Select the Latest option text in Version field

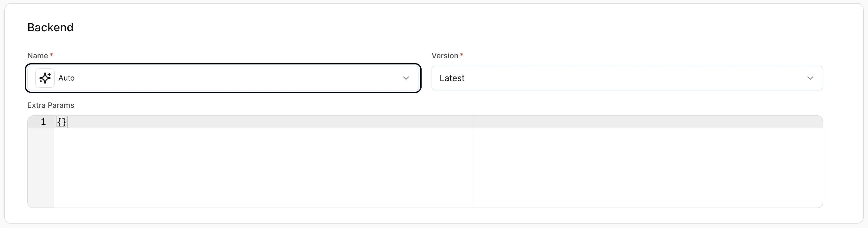[451, 78]
